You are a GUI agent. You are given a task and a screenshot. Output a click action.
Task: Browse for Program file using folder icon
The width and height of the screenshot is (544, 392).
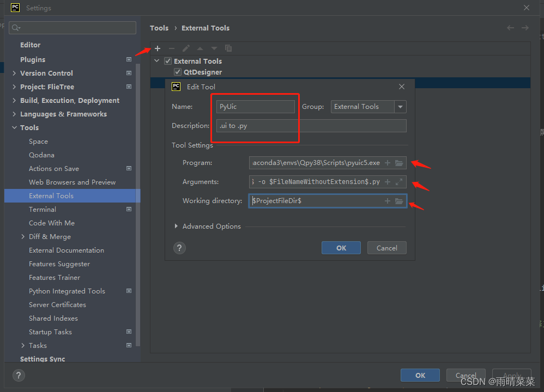coord(399,163)
